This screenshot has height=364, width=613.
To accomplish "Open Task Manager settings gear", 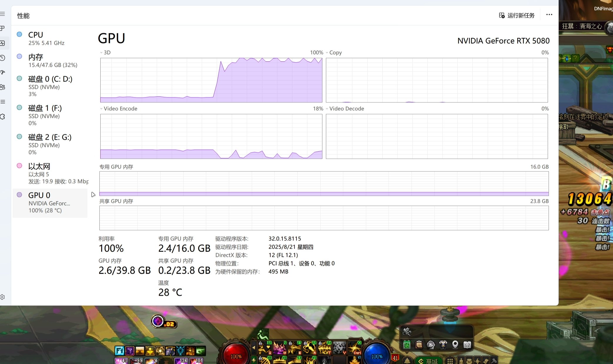I will pyautogui.click(x=3, y=297).
